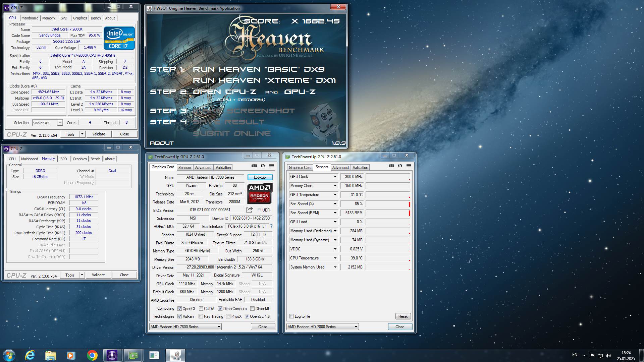Toggle the DirectCompute checkbox
Viewport: 644px width, 362px height.
tap(220, 309)
